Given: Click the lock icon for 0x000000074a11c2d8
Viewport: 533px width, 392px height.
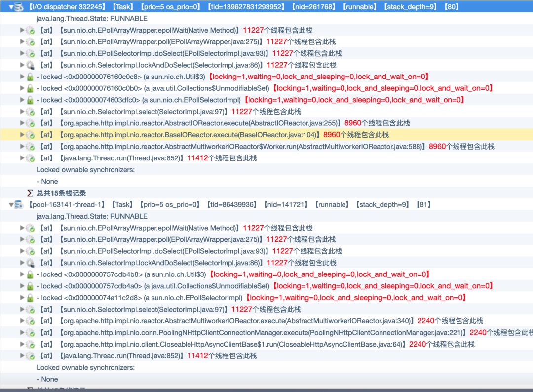Looking at the screenshot, I should pyautogui.click(x=30, y=298).
